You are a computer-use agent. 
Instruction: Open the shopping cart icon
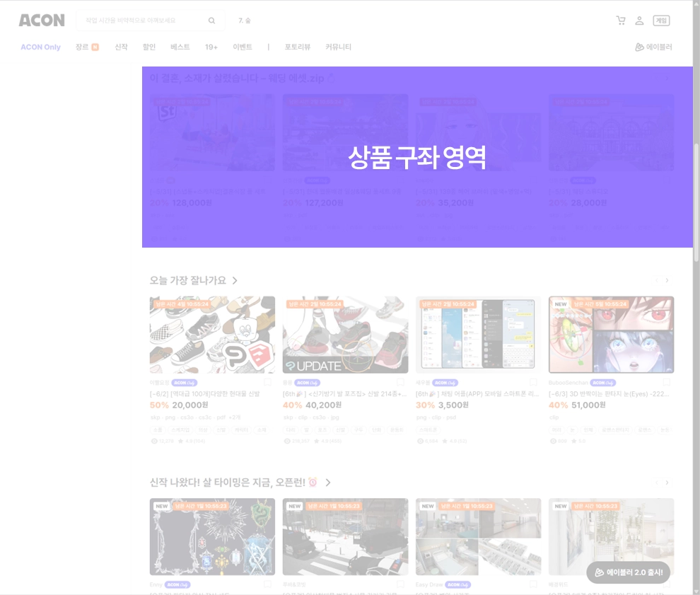(621, 21)
